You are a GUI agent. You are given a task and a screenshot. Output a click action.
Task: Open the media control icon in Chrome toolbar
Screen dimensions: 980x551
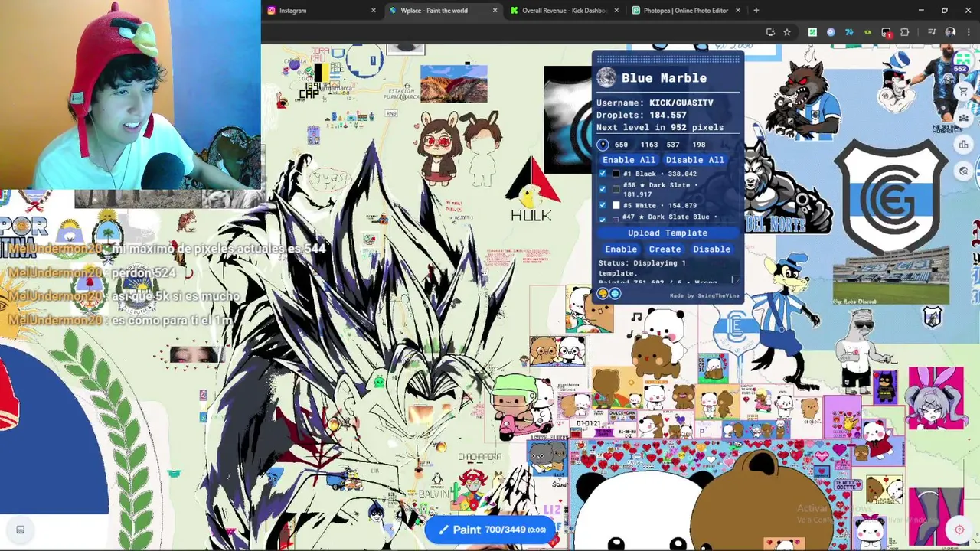[x=932, y=32]
